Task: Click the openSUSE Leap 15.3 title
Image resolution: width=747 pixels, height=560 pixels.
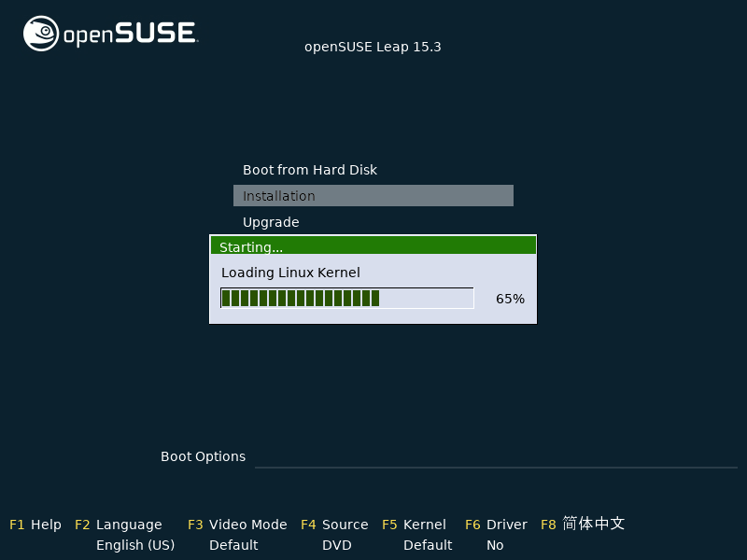Action: [x=373, y=47]
